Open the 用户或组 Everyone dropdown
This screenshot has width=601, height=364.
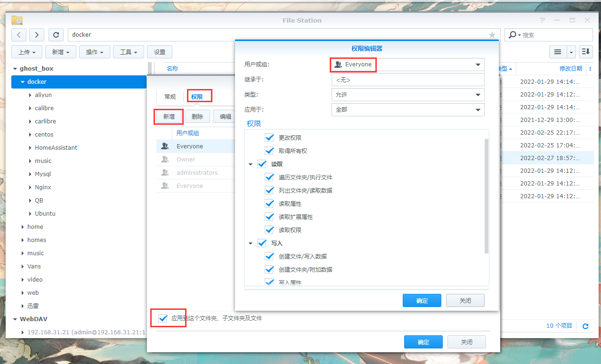[x=408, y=65]
